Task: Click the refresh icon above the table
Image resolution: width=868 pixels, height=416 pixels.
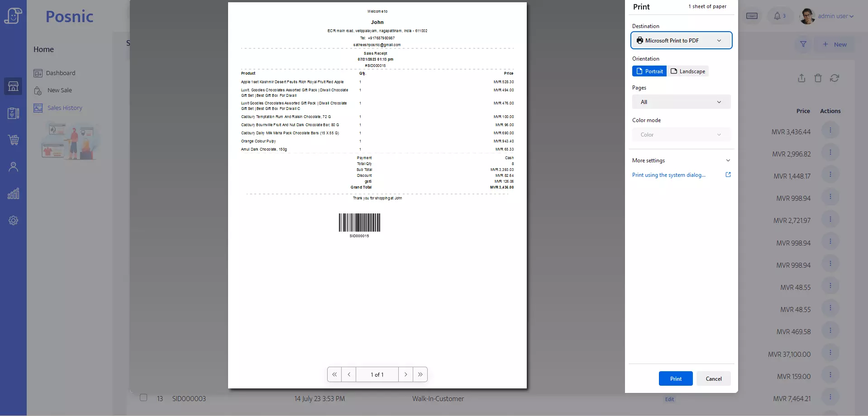Action: 835,78
